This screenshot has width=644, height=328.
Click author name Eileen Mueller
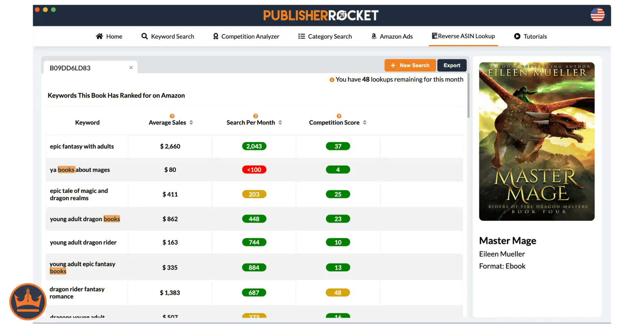tap(502, 254)
